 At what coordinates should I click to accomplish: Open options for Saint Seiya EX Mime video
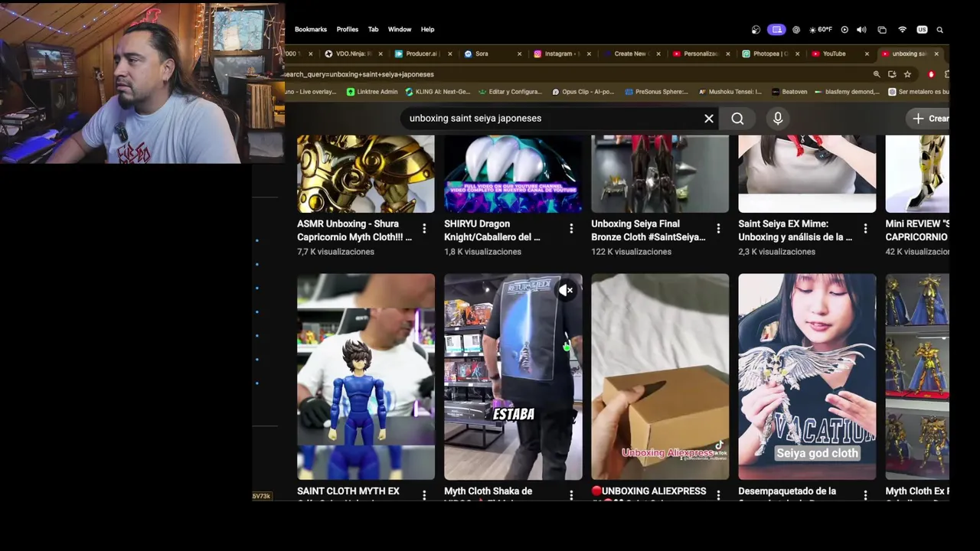tap(865, 229)
